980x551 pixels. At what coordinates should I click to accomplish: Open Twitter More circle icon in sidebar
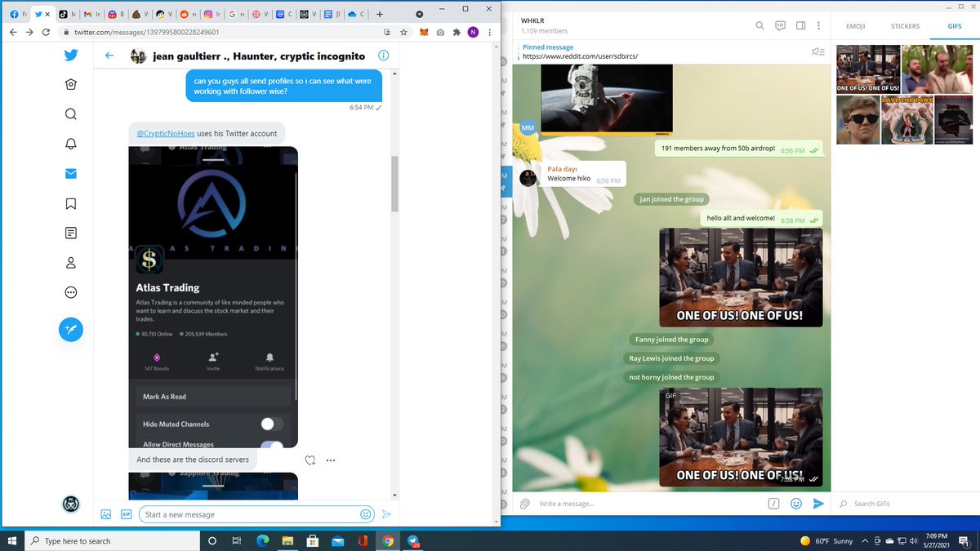click(71, 292)
